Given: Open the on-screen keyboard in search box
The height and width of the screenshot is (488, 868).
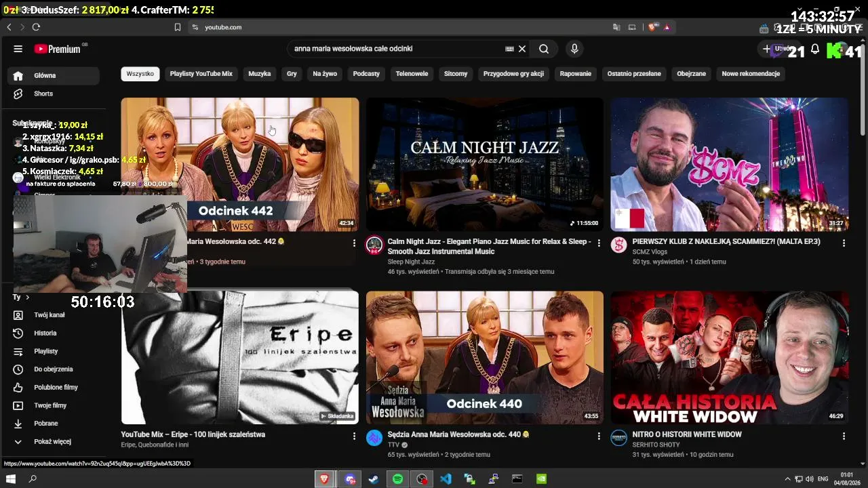Looking at the screenshot, I should tap(509, 49).
